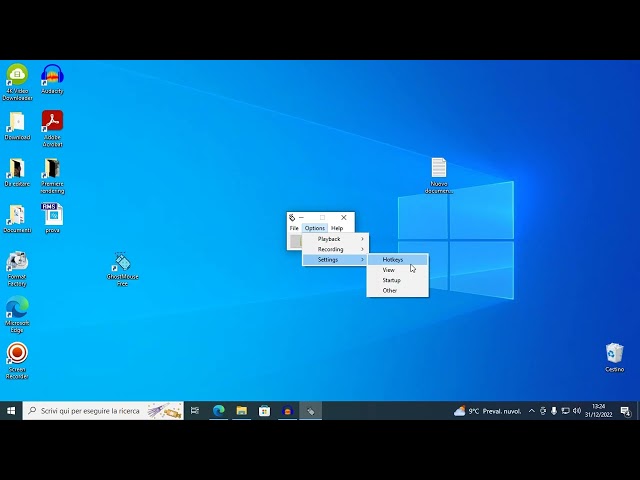Screen dimensions: 640x480
Task: Open the Windows Start menu
Action: click(11, 411)
